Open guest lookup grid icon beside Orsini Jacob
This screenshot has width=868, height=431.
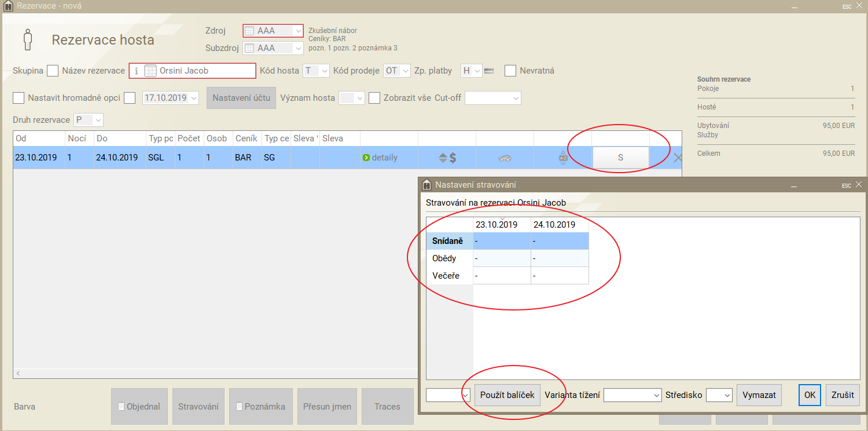(150, 71)
